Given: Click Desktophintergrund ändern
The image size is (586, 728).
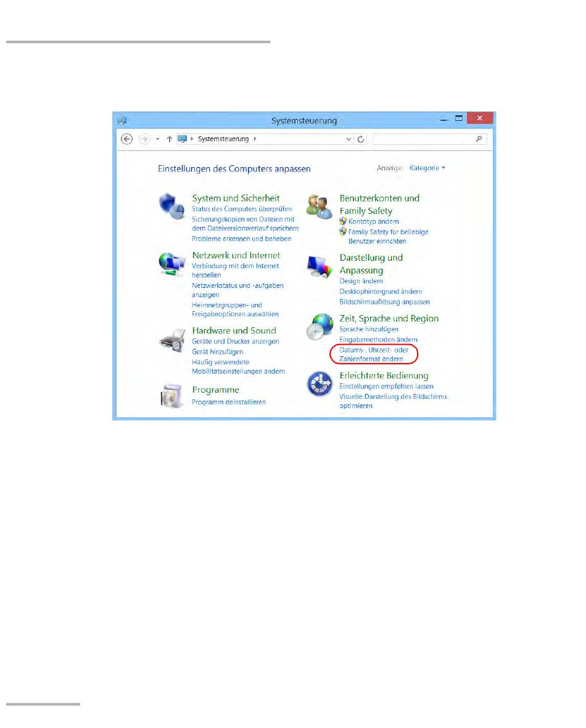Looking at the screenshot, I should click(381, 292).
